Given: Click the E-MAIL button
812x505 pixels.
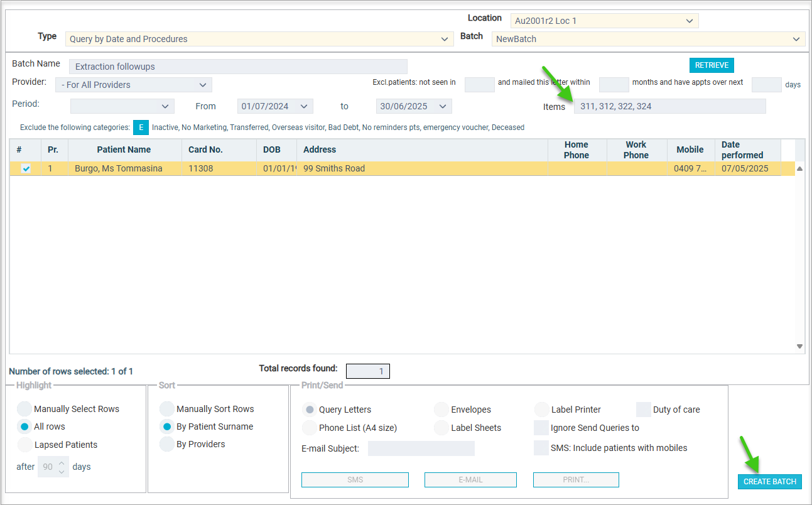Looking at the screenshot, I should click(470, 480).
